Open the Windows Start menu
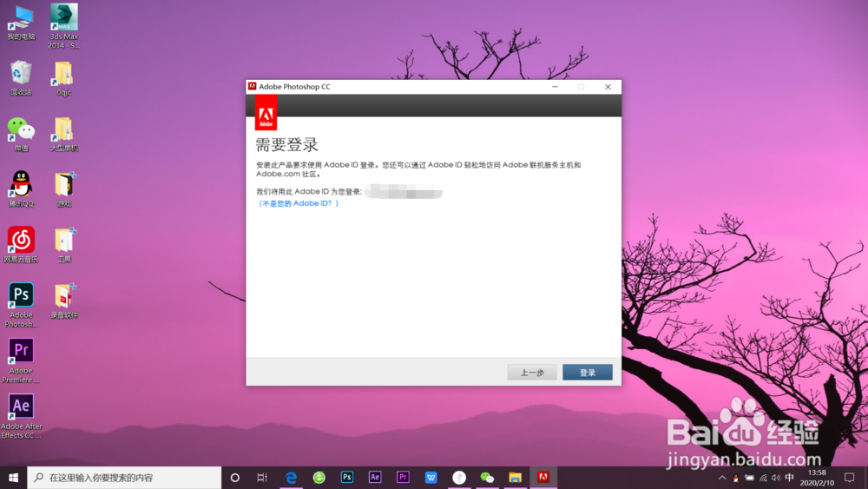The width and height of the screenshot is (868, 489). [13, 478]
